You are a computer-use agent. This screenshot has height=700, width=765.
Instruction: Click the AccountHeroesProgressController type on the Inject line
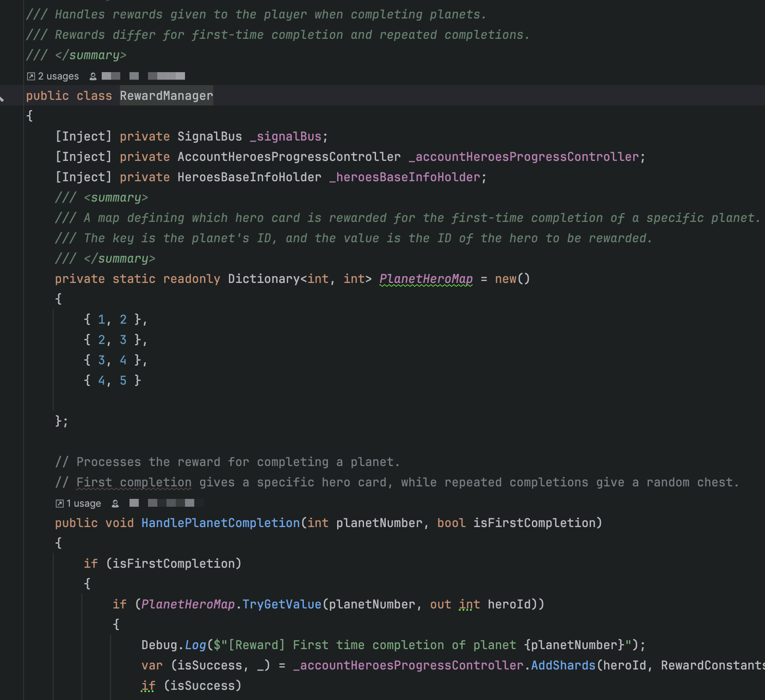click(x=289, y=157)
